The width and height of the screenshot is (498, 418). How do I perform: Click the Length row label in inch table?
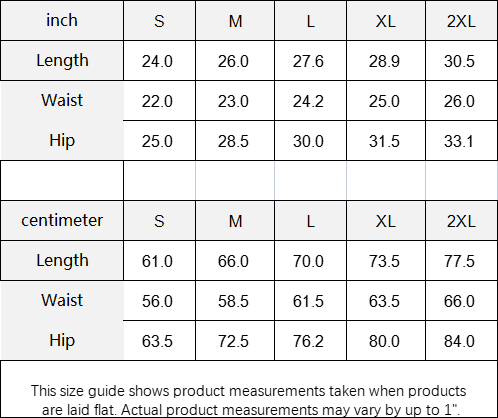62,61
